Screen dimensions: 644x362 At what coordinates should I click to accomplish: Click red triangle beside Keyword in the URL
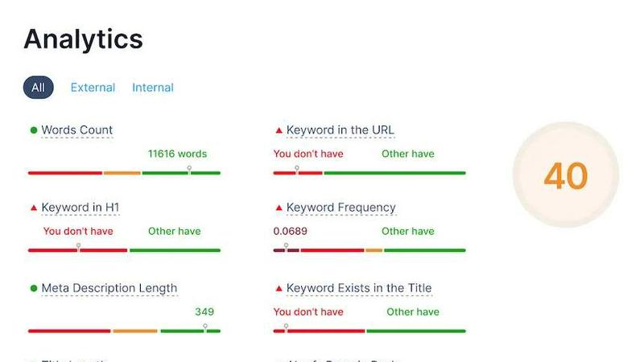pos(279,130)
